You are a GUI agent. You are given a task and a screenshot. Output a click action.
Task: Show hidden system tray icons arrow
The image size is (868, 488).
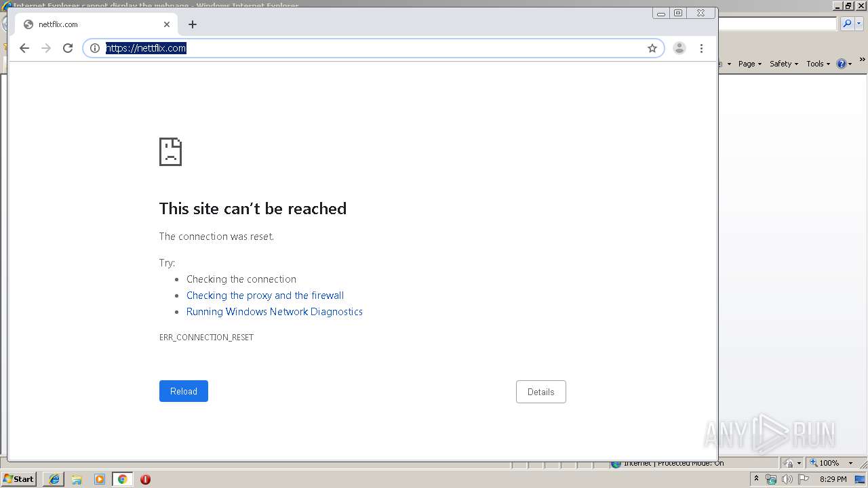point(756,479)
